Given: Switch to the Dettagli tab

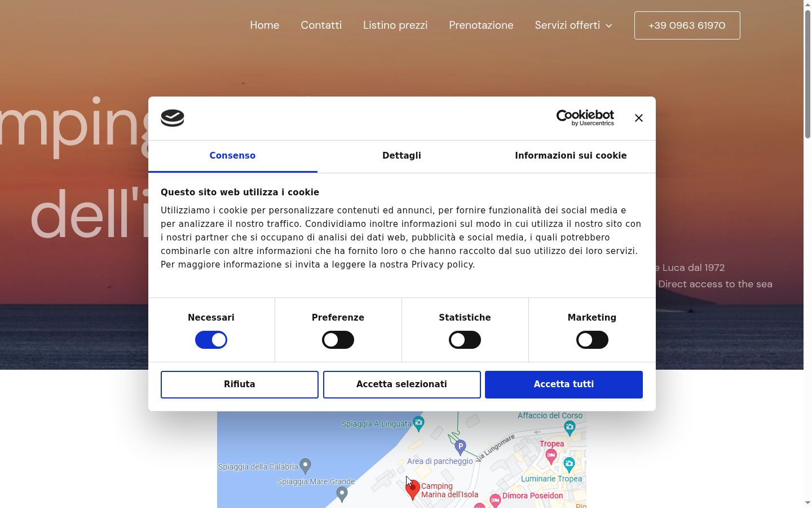Looking at the screenshot, I should click(401, 156).
